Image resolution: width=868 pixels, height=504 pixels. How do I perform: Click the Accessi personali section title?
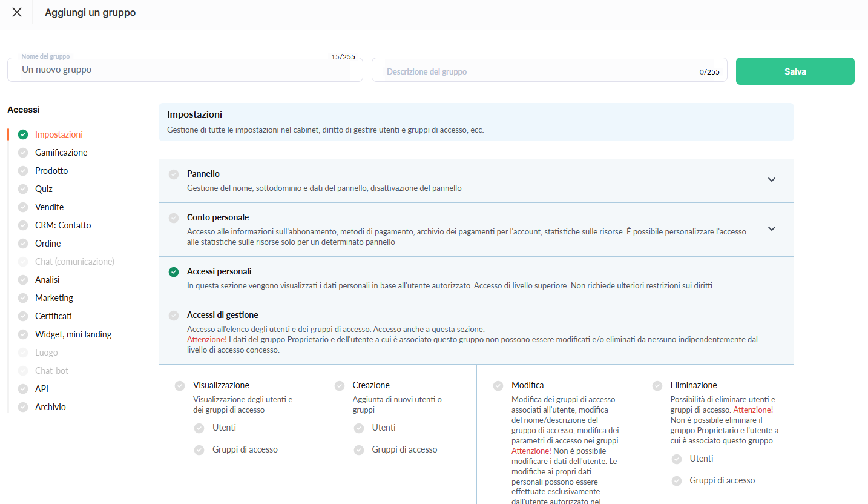click(x=219, y=271)
